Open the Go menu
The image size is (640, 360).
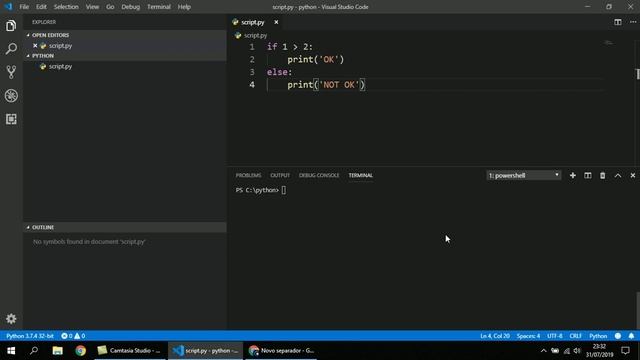[x=110, y=7]
